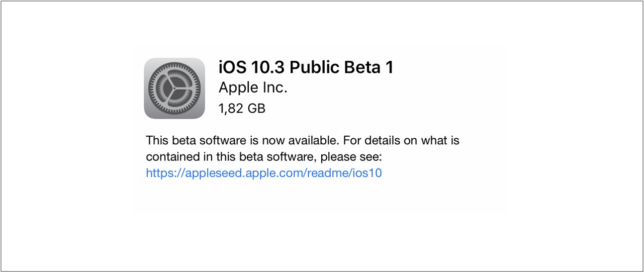Click the center hub of the gear icon
644x272 pixels.
coord(174,88)
